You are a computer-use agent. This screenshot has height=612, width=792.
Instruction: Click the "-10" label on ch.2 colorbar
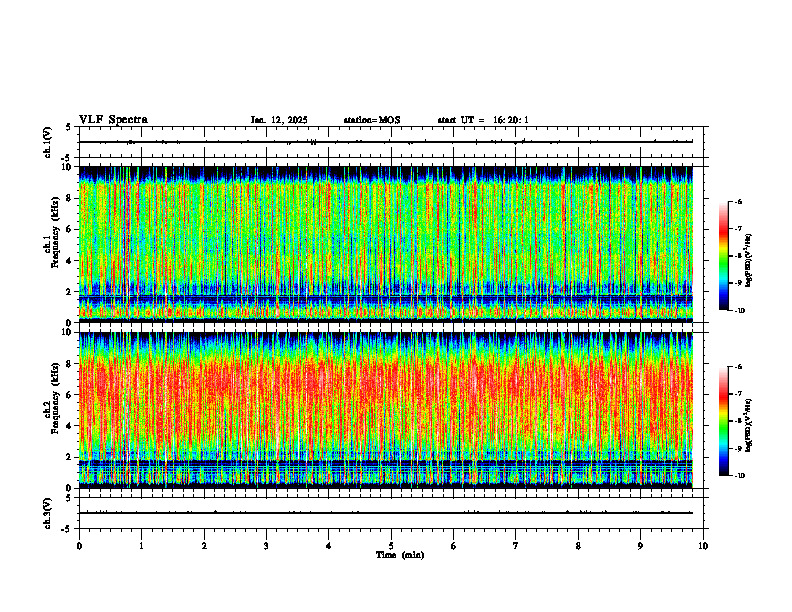(739, 475)
